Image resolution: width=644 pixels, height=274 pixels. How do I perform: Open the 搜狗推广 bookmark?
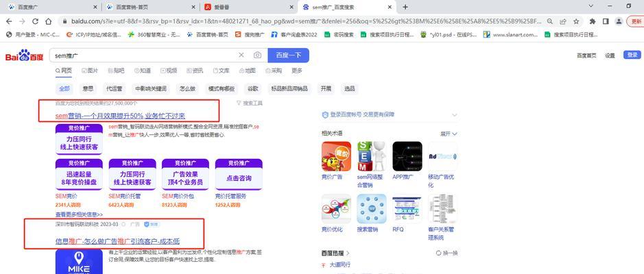tap(250, 35)
